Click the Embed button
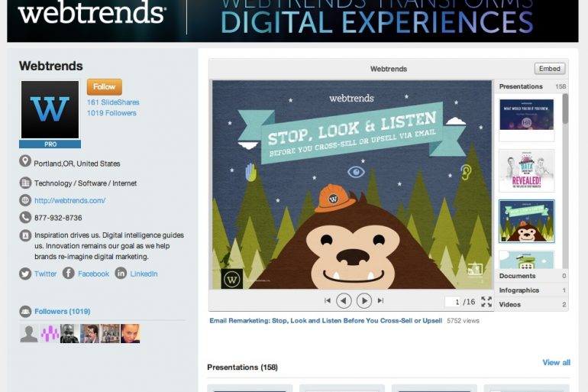The image size is (588, 392). click(550, 69)
